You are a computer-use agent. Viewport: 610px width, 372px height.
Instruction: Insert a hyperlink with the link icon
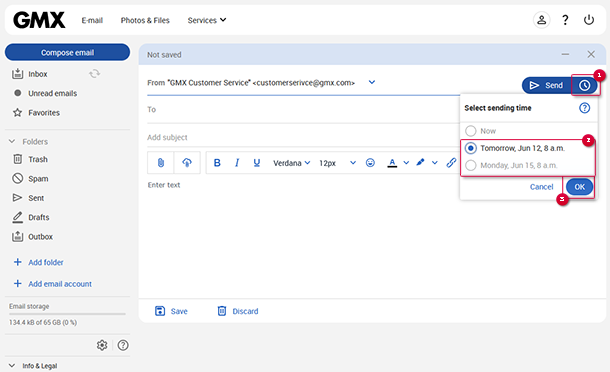pyautogui.click(x=451, y=163)
